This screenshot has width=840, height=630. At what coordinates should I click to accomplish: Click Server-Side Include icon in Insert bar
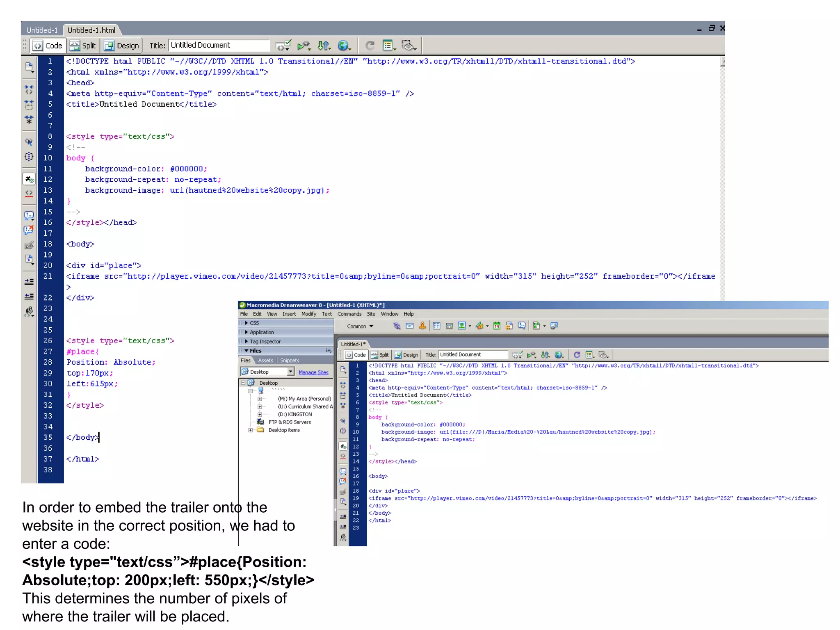click(509, 326)
